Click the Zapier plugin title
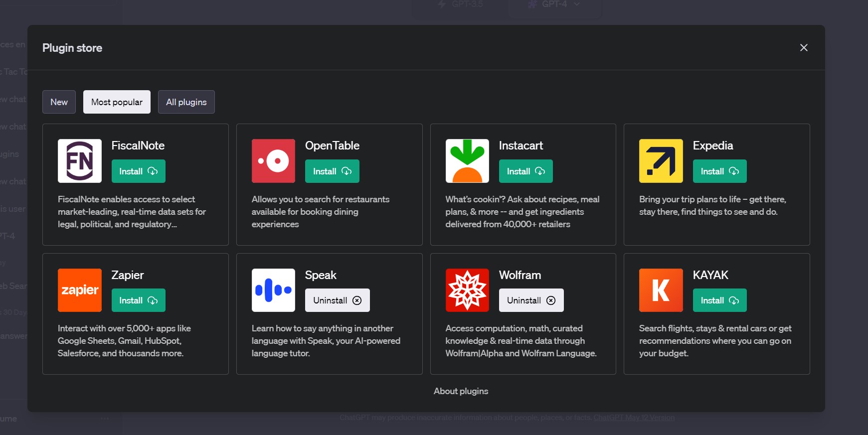The height and width of the screenshot is (435, 868). [128, 275]
